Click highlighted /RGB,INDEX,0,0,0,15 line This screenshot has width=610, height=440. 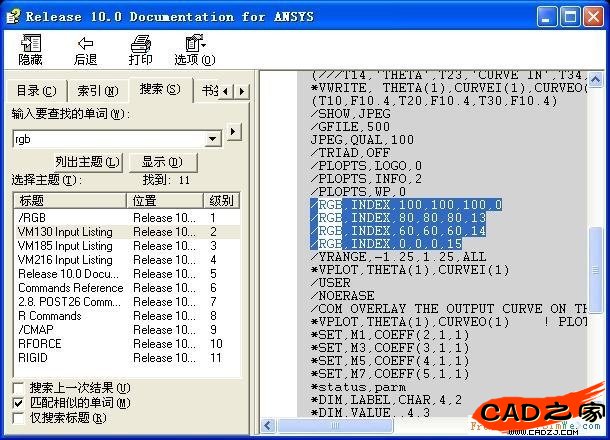coord(386,244)
